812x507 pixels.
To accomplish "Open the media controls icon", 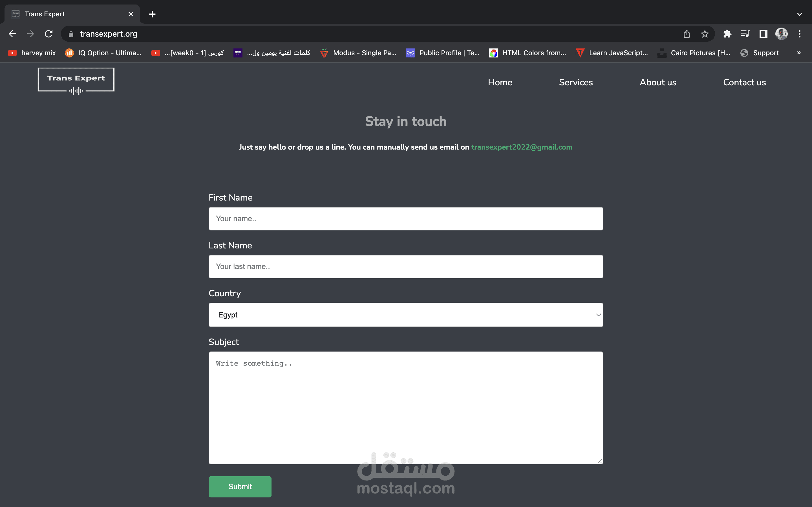I will [745, 34].
